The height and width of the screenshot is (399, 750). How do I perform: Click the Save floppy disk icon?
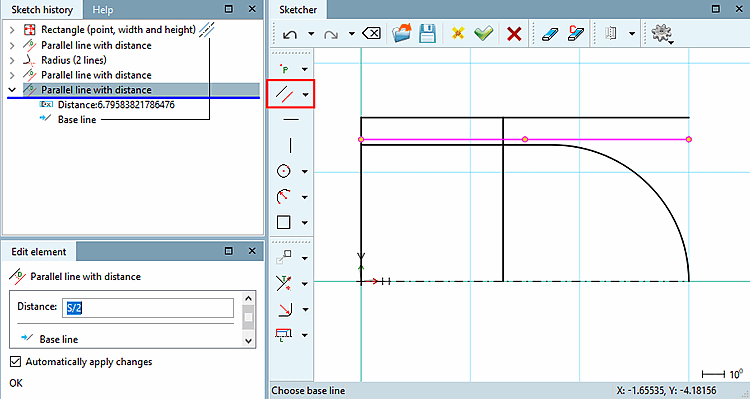[x=427, y=34]
